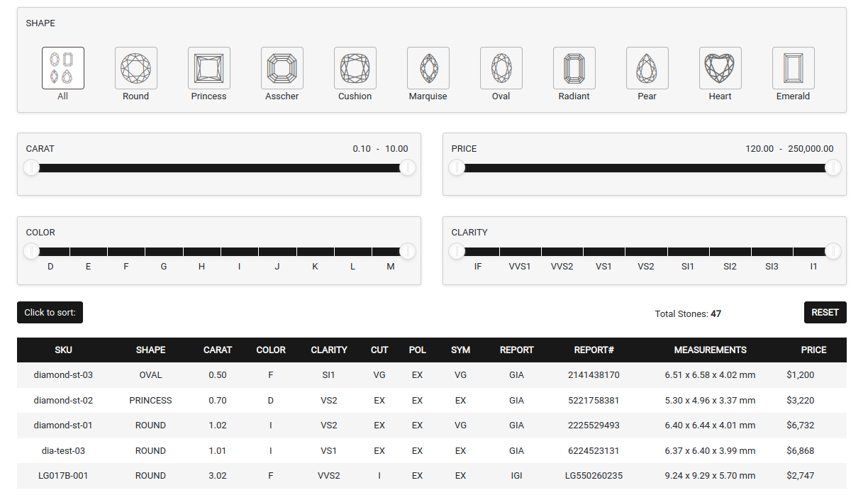Pick the Radiant shape icon

click(x=574, y=69)
